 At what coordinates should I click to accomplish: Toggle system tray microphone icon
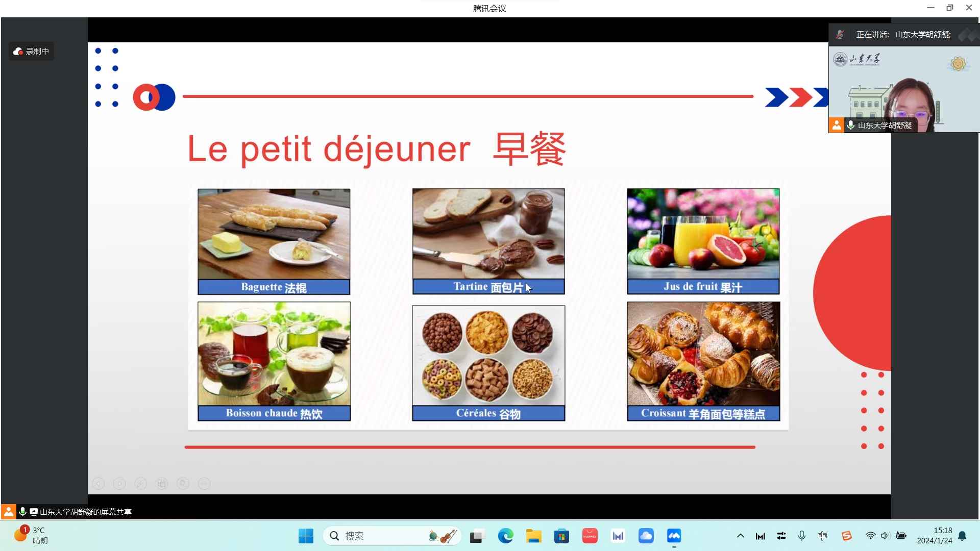point(802,536)
